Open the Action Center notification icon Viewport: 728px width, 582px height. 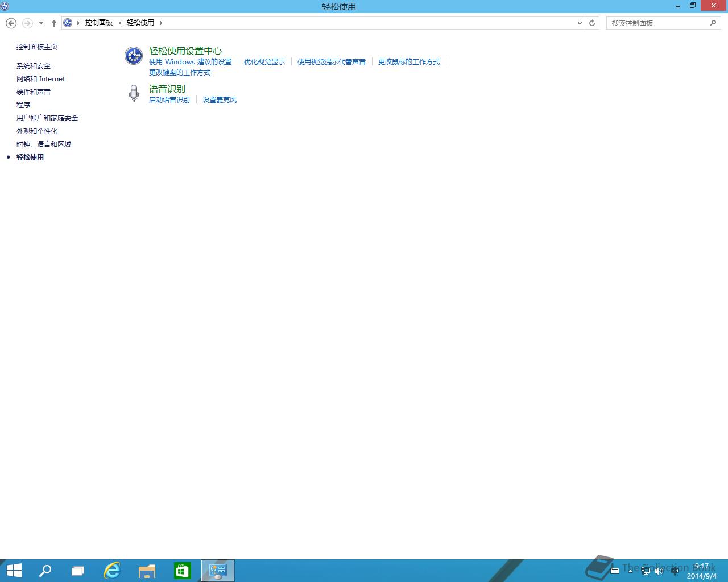coord(615,571)
